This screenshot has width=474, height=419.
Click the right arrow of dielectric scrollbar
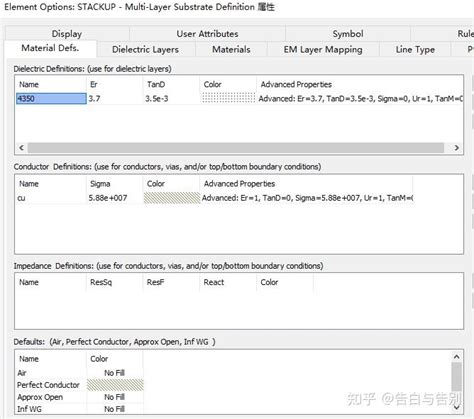point(457,148)
